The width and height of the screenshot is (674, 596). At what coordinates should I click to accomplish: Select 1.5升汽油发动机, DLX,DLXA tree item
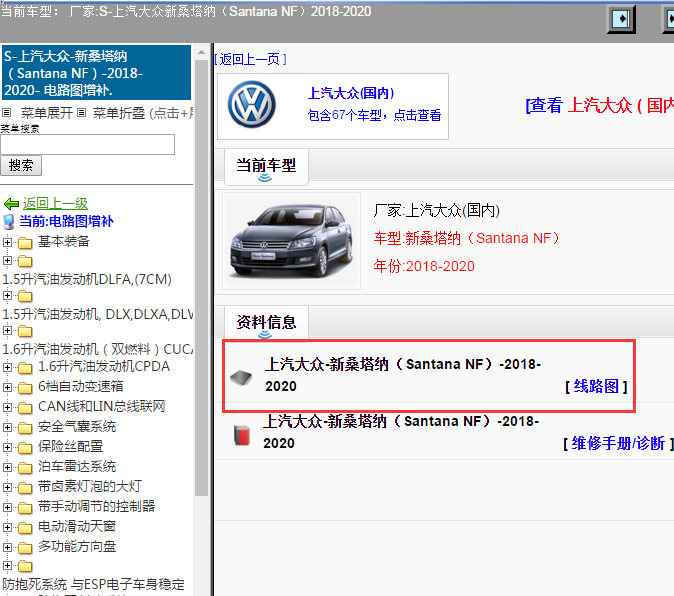pyautogui.click(x=97, y=314)
